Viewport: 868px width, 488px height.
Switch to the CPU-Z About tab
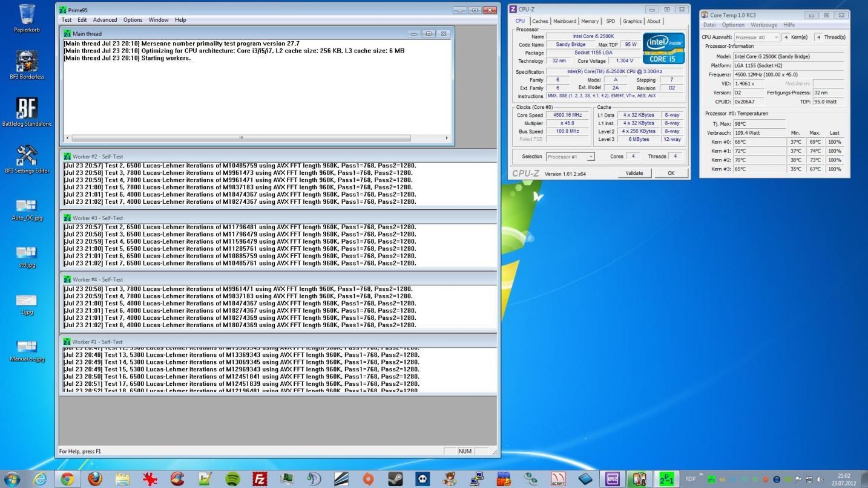coord(654,21)
